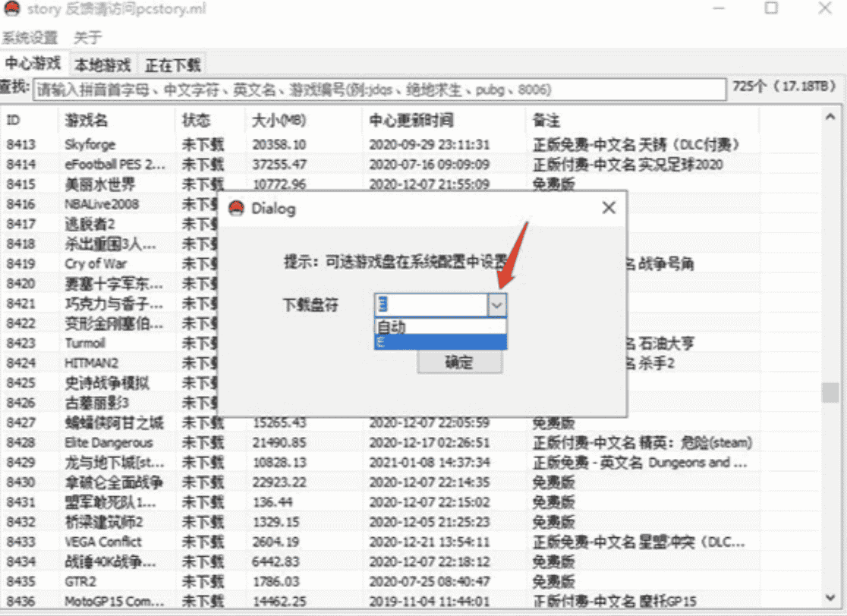Sort by the 游戏名 column header
Viewport: 847px width, 616px height.
click(x=87, y=121)
